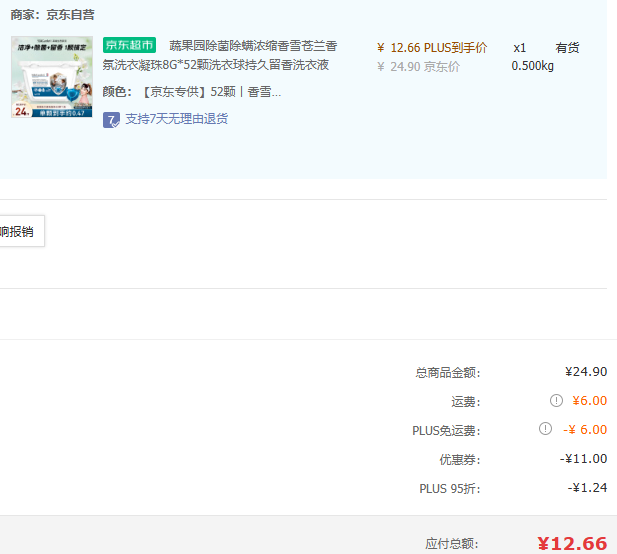Image resolution: width=617 pixels, height=554 pixels.
Task: Select the PLUS 95折 label
Action: click(449, 489)
